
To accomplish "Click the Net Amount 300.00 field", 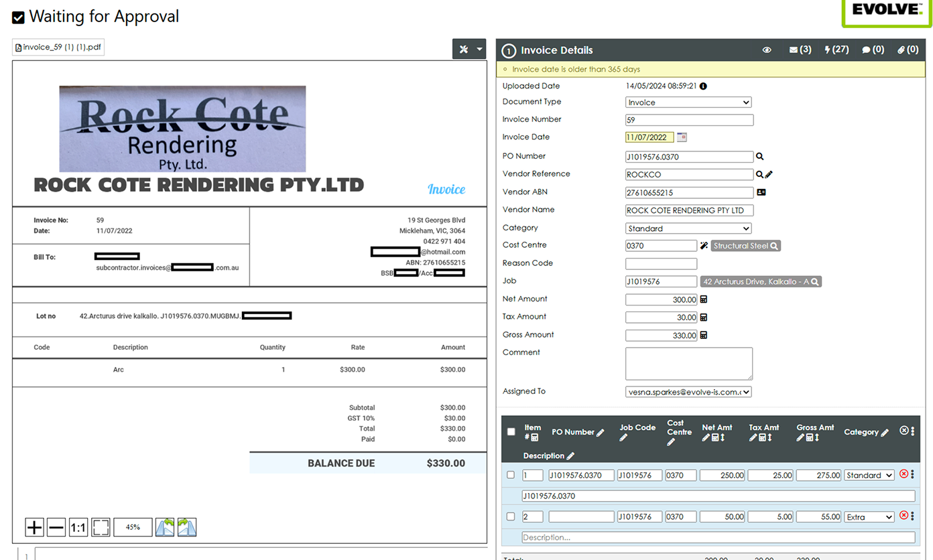I will pyautogui.click(x=661, y=300).
